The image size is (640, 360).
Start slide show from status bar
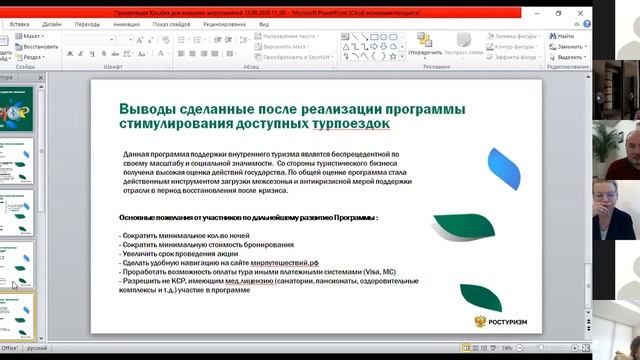click(x=493, y=348)
